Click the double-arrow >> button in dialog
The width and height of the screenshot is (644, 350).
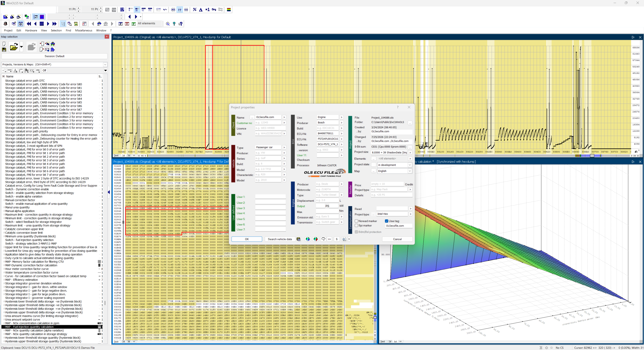pos(329,239)
